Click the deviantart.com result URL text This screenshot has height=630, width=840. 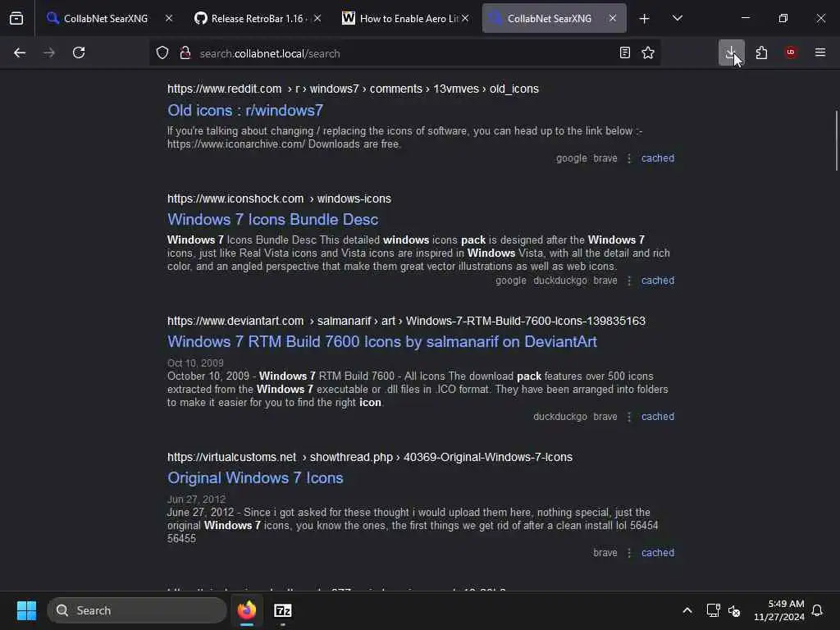tap(406, 321)
